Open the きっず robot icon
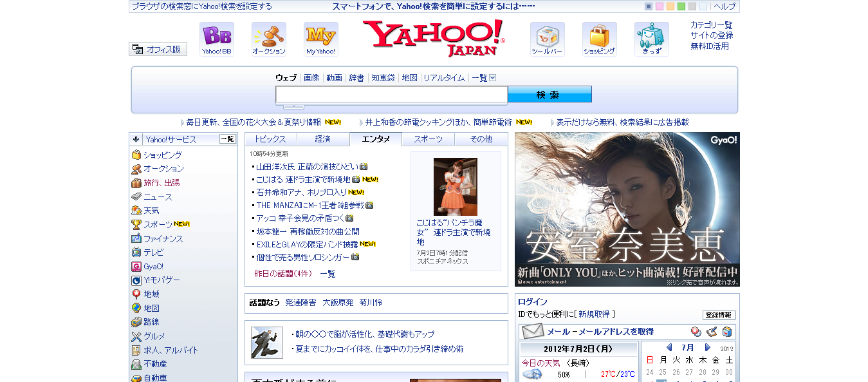This screenshot has height=382, width=868. pyautogui.click(x=652, y=39)
